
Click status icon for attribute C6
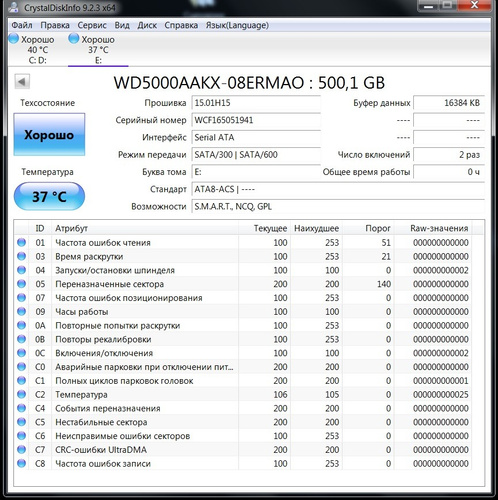click(22, 436)
